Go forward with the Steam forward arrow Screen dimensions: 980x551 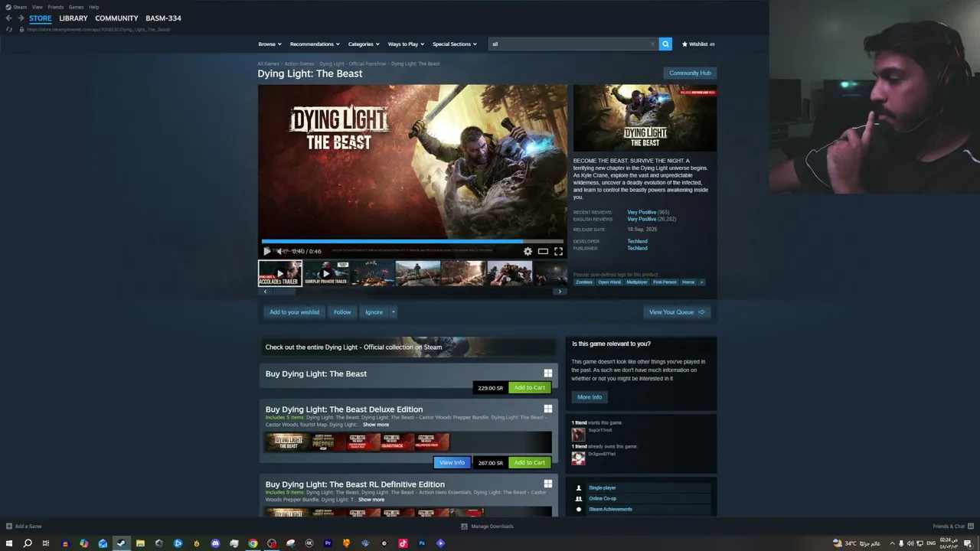tap(21, 18)
